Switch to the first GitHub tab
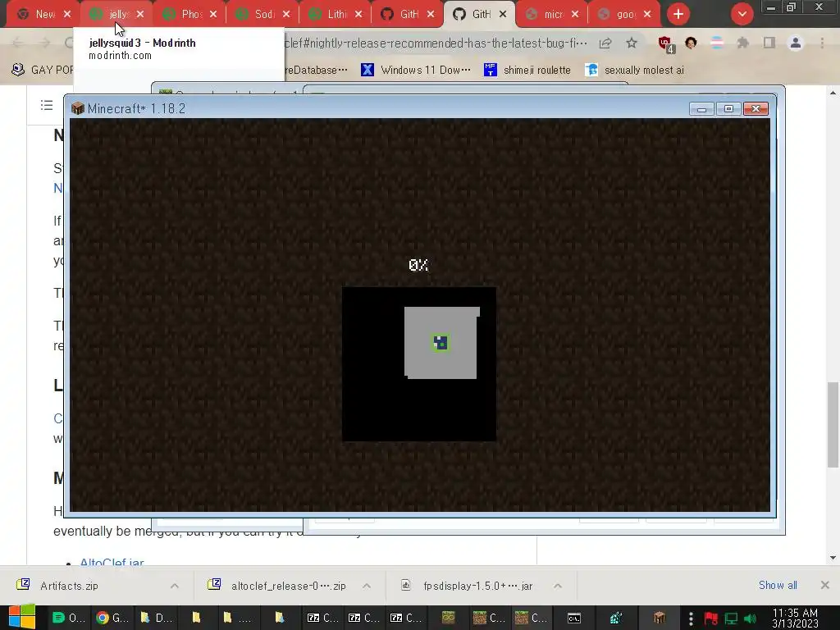The image size is (840, 630). coord(408,14)
